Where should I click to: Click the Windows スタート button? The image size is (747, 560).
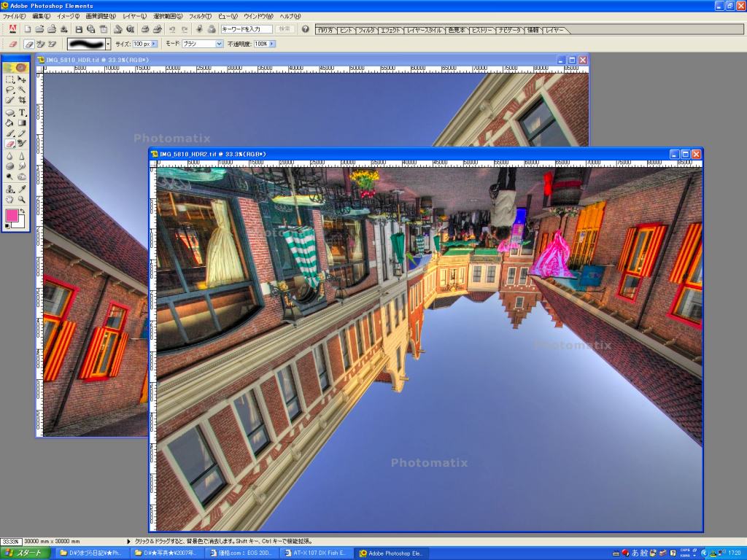click(x=25, y=553)
